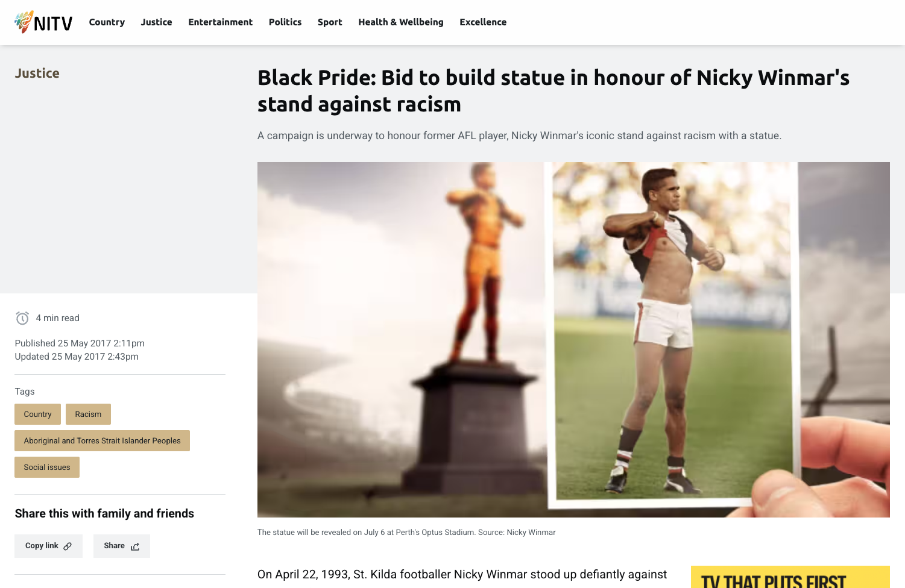
Task: Click the Justice category heading link
Action: 37,73
